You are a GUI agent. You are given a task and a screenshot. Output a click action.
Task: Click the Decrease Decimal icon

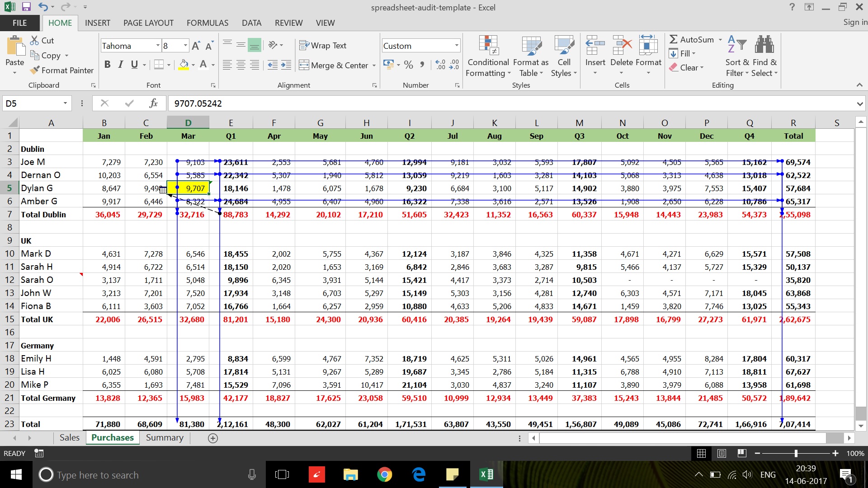454,65
